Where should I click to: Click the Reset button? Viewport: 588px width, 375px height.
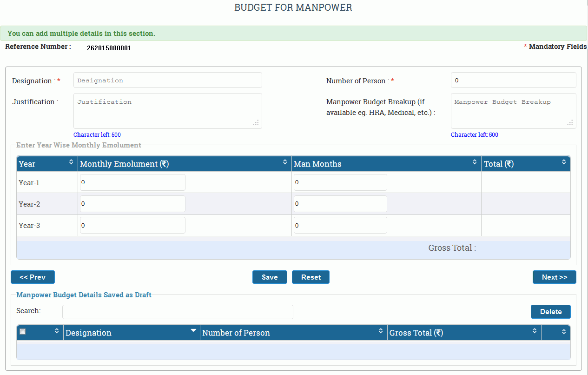point(311,277)
